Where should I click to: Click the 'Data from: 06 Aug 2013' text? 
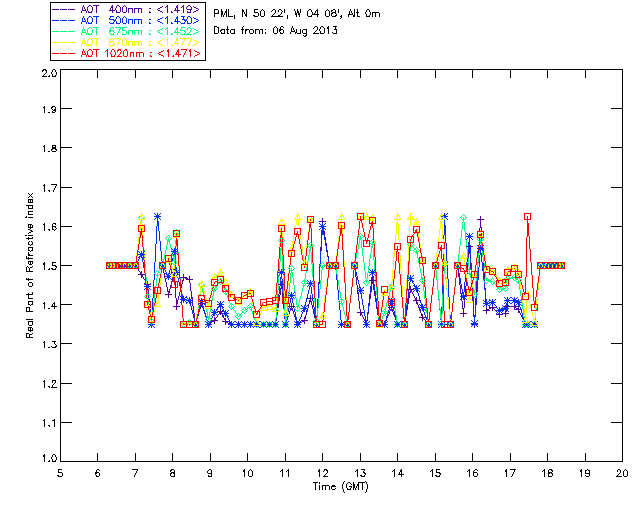click(276, 31)
